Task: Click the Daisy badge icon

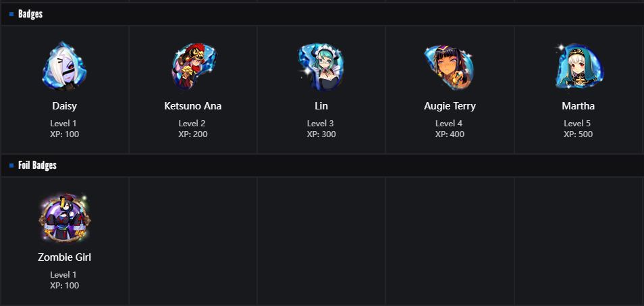Action: point(64,66)
